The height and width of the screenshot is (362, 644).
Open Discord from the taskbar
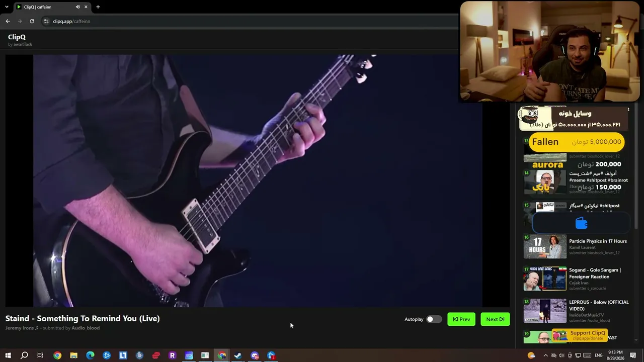click(x=255, y=355)
